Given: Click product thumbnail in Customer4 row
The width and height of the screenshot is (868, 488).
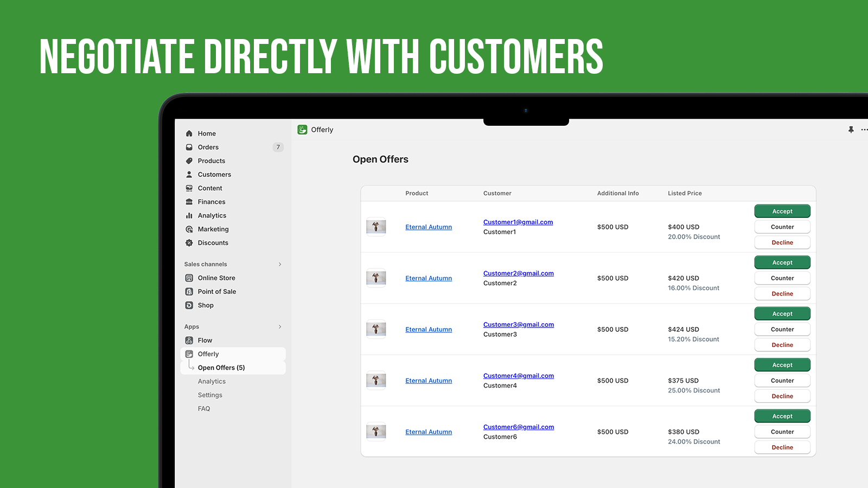Looking at the screenshot, I should point(376,381).
